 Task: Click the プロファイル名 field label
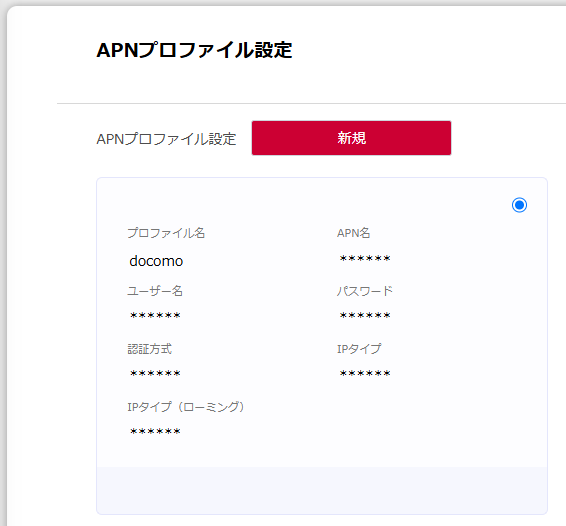click(x=166, y=233)
